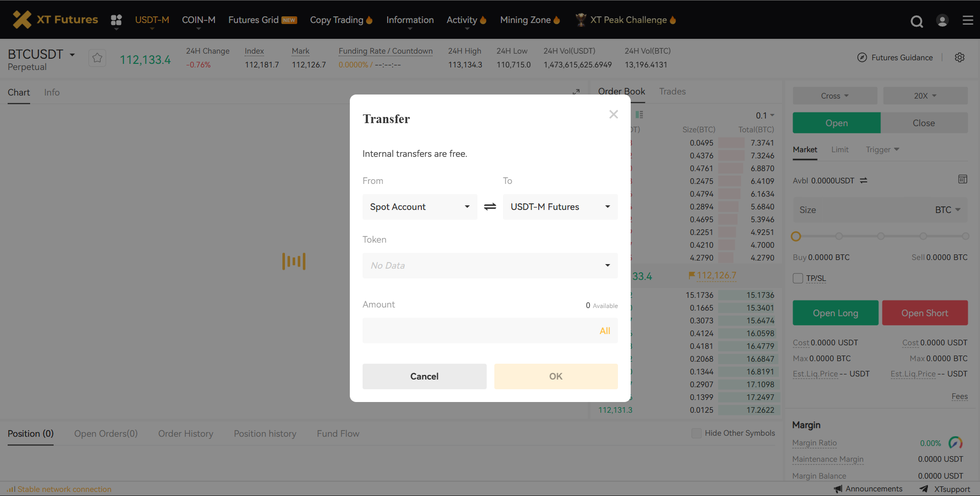Screen dimensions: 980x496
Task: Check Hide Other Symbols option
Action: pos(696,433)
